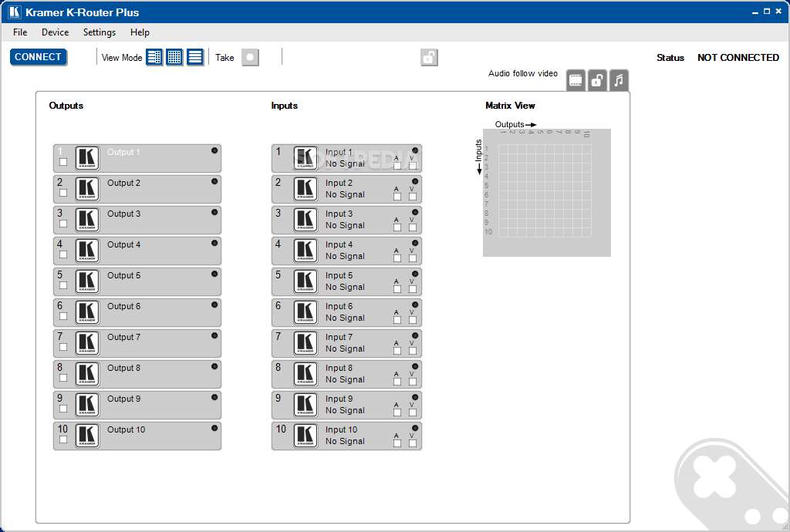Click the Kramer icon for Output 2
The height and width of the screenshot is (532, 790).
[87, 189]
